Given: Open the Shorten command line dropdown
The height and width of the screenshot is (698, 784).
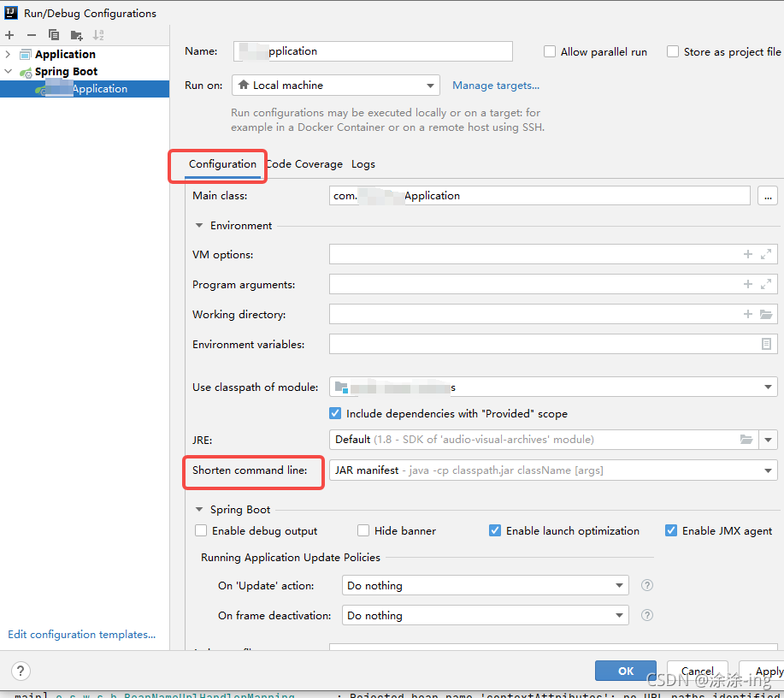Looking at the screenshot, I should tap(768, 470).
